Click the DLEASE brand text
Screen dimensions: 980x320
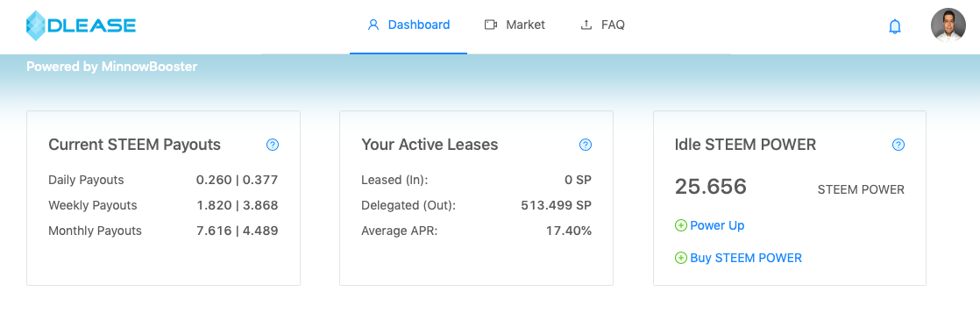(x=93, y=25)
